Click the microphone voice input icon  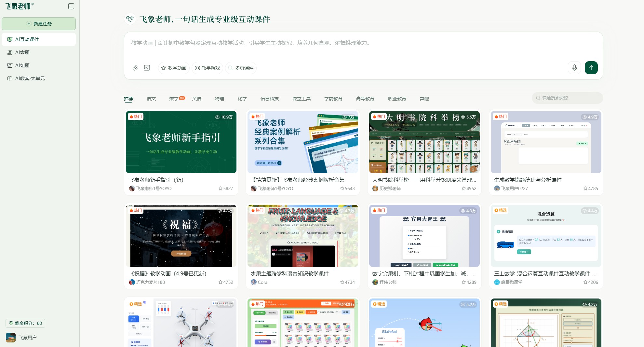[574, 68]
